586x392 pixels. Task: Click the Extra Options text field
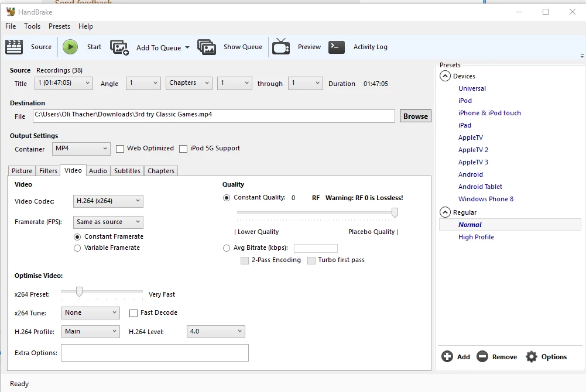coord(155,353)
